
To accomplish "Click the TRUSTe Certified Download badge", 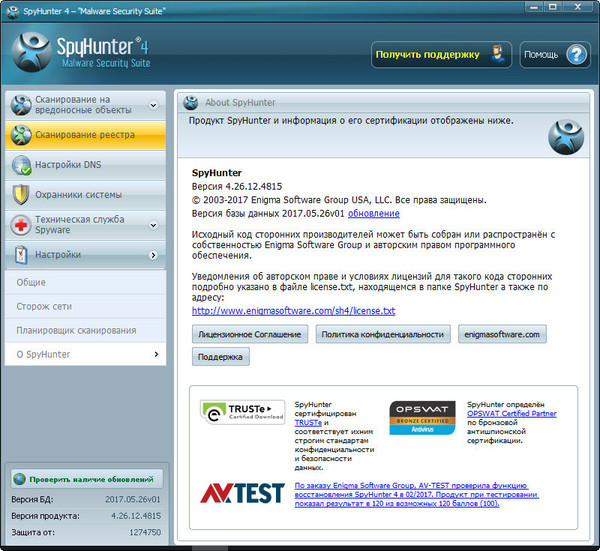I will coord(243,412).
